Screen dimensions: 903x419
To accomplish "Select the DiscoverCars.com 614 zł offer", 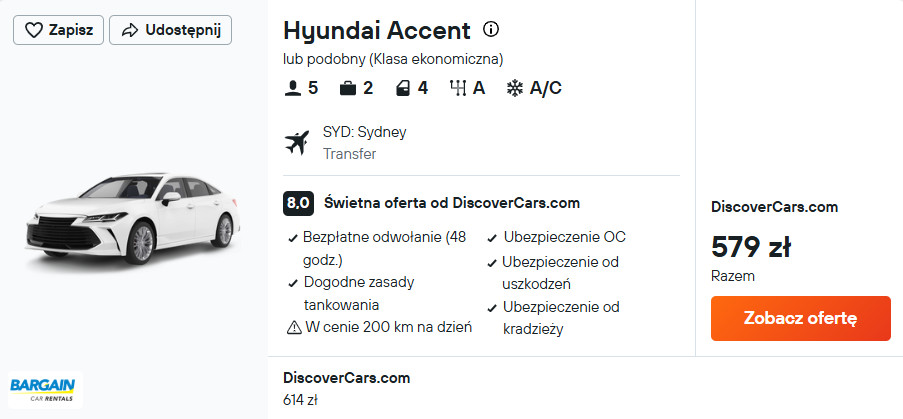I will (347, 389).
